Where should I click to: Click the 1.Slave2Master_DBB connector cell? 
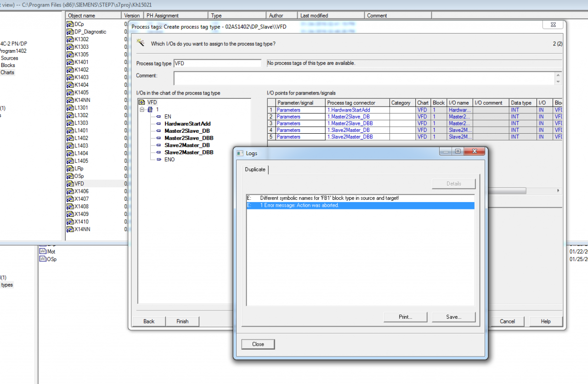pyautogui.click(x=357, y=137)
